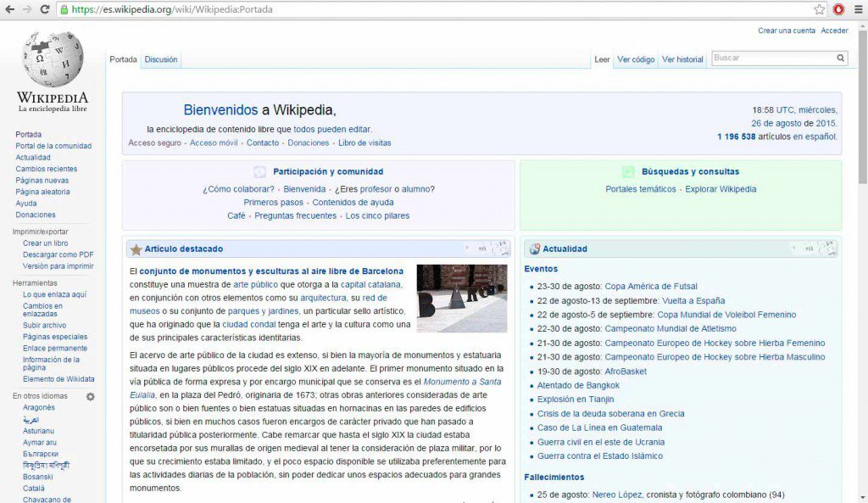This screenshot has width=868, height=503.
Task: Select the Portada tab
Action: pos(124,59)
